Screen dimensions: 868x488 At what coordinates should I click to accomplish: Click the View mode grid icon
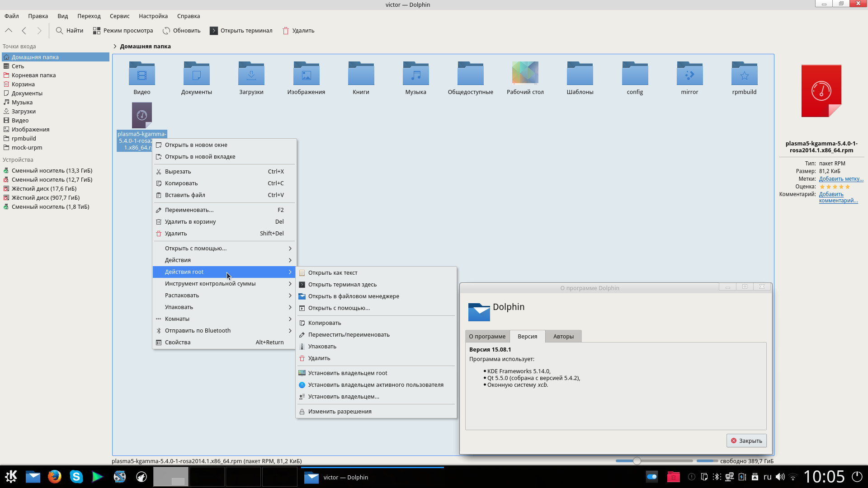point(96,31)
